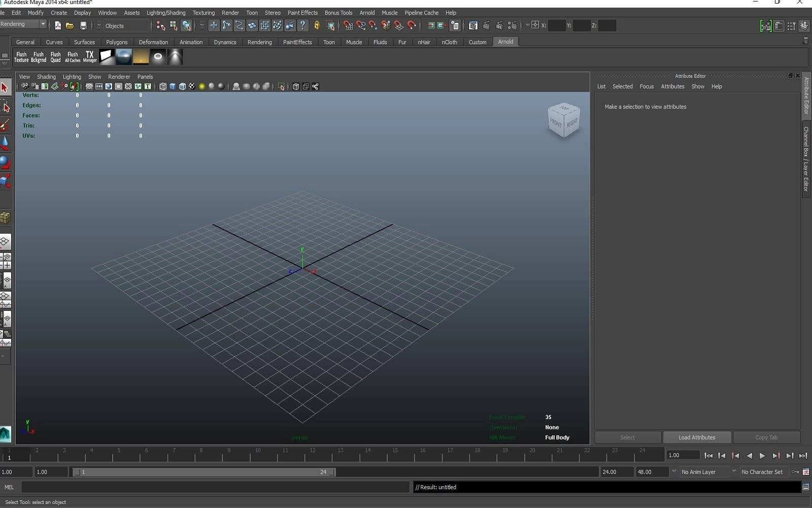Viewport: 812px width, 508px height.
Task: Open Render Settings icon
Action: coord(513,25)
